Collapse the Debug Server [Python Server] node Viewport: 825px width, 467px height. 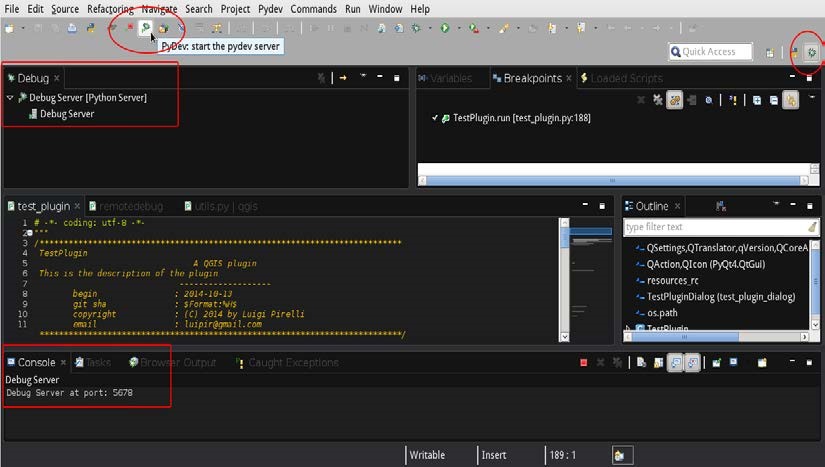click(10, 98)
